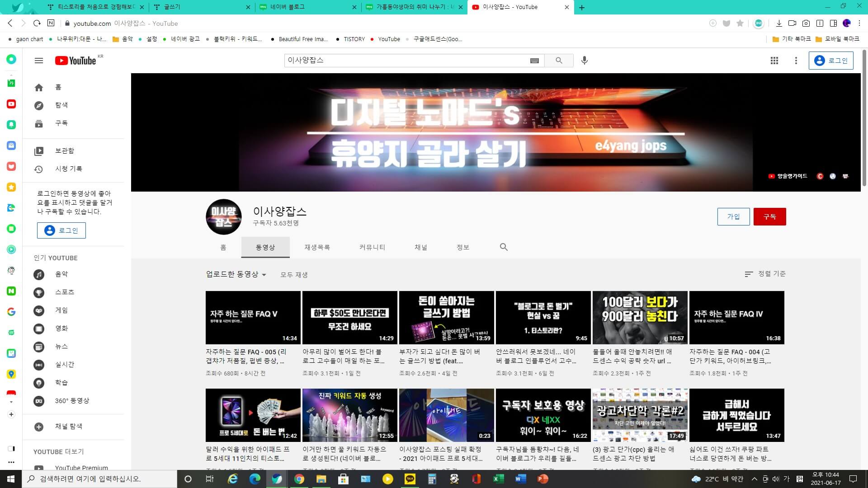Start voice search with the microphone
The height and width of the screenshot is (488, 868).
coord(585,61)
